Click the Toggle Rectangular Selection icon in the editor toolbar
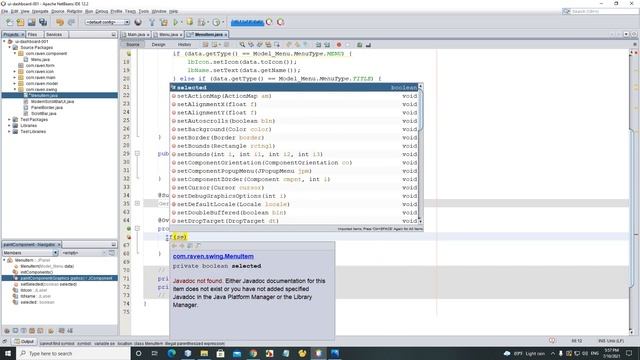 pos(277,44)
